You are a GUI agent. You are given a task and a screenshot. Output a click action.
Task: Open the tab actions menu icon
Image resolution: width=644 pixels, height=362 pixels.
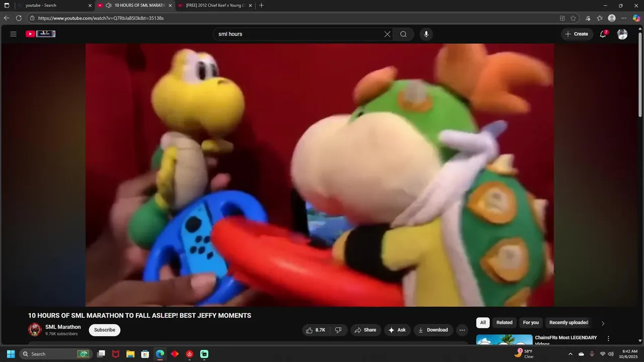click(x=7, y=6)
